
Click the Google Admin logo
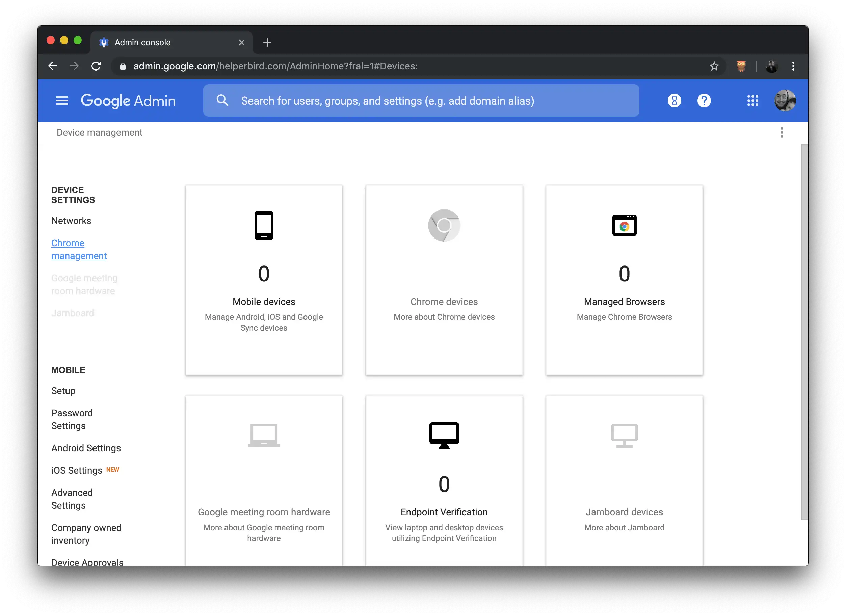click(x=128, y=101)
